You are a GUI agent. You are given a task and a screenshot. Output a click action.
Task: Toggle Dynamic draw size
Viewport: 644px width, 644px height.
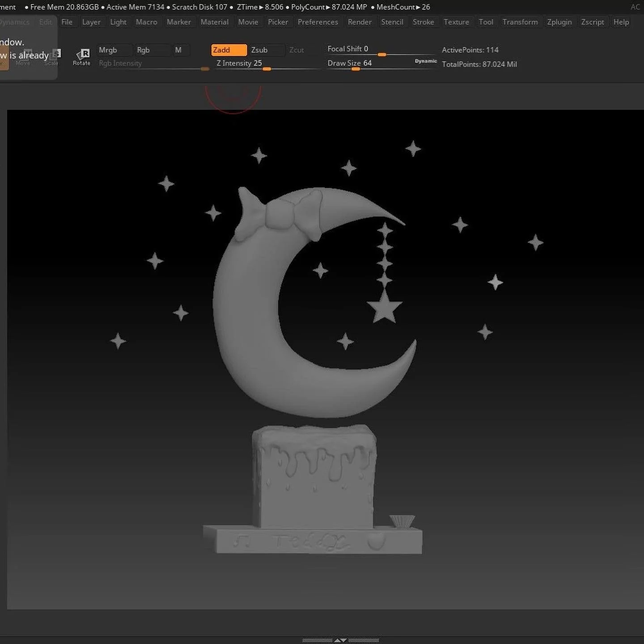point(426,61)
